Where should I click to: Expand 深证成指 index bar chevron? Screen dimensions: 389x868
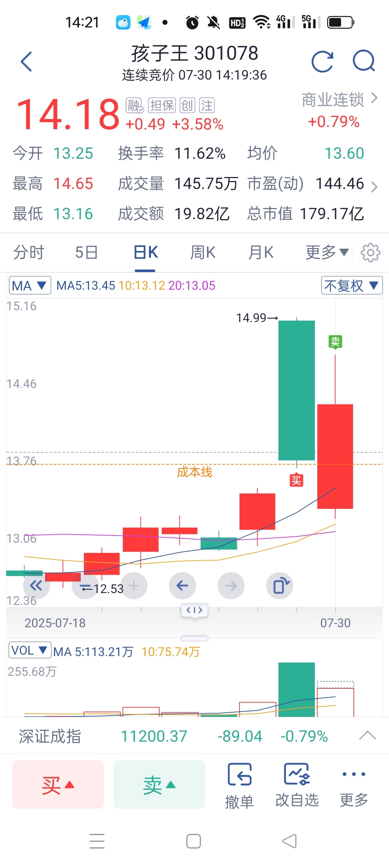[x=367, y=736]
